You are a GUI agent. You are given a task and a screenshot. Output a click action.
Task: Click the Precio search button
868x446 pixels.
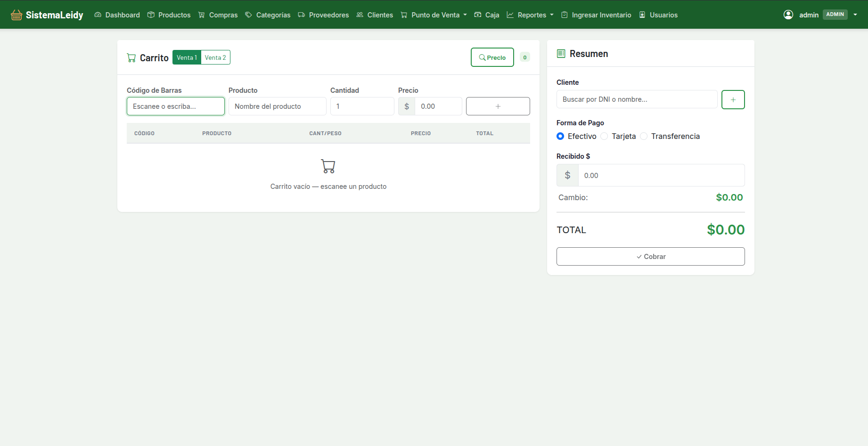492,57
